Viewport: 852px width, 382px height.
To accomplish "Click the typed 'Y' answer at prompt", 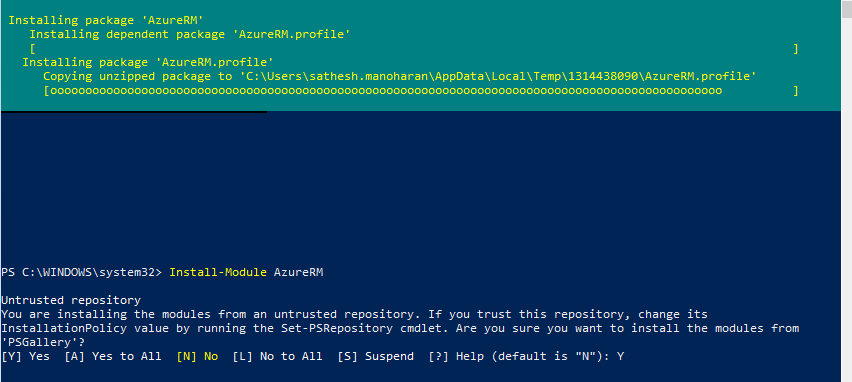I will pos(620,356).
